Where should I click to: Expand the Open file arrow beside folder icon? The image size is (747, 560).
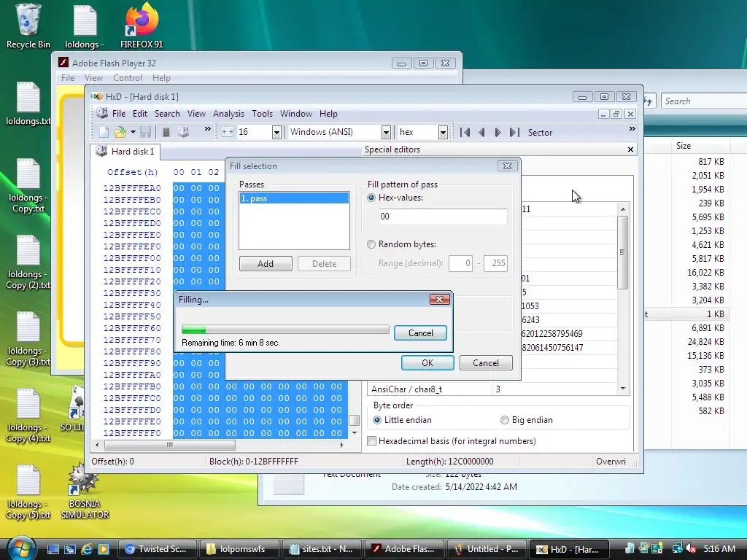[x=133, y=132]
